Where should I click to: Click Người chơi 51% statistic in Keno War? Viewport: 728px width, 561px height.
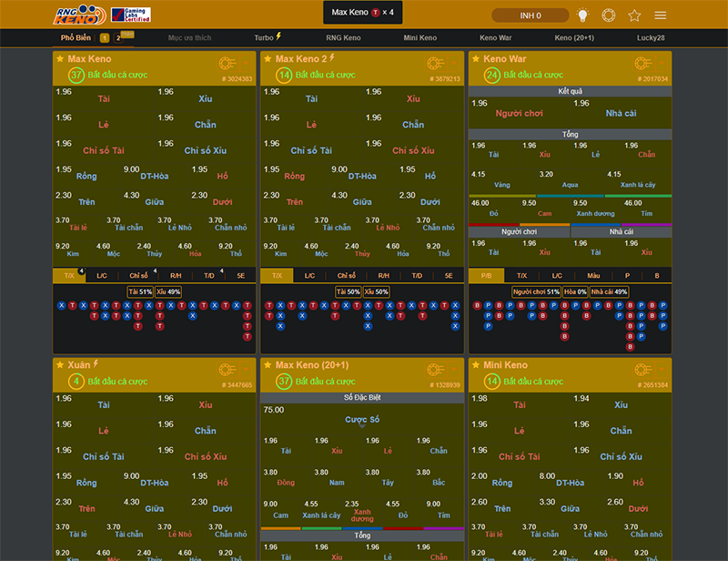pyautogui.click(x=536, y=292)
